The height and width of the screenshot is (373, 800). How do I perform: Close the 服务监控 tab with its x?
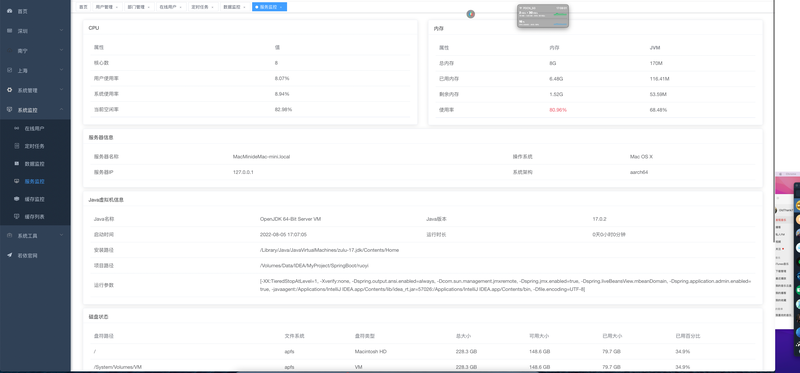coord(281,7)
